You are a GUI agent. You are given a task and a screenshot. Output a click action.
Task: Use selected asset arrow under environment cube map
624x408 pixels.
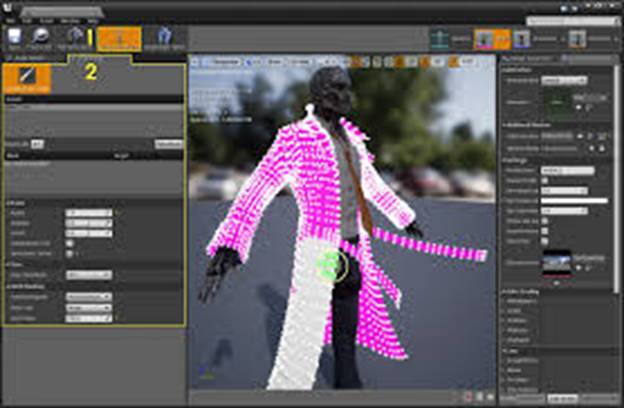coord(579,268)
